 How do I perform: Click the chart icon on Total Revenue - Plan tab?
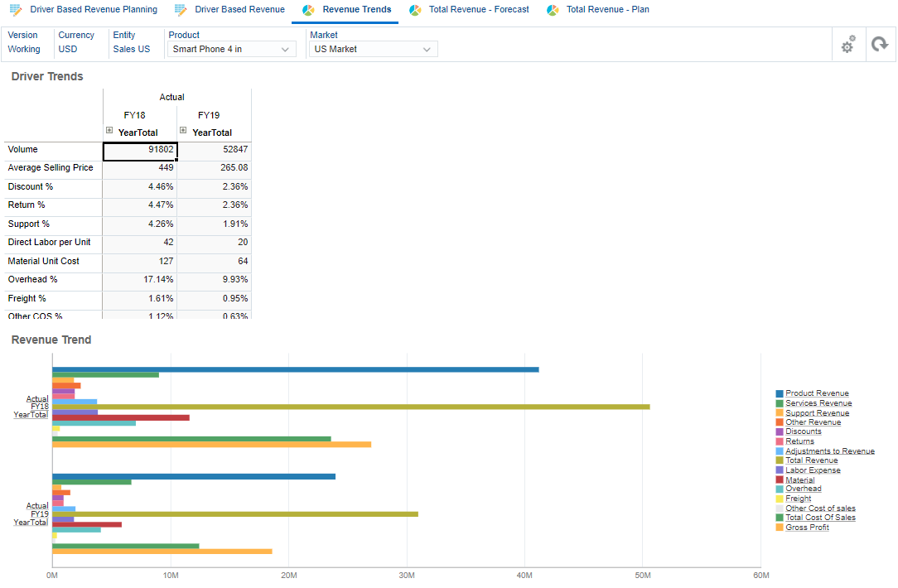coord(551,10)
